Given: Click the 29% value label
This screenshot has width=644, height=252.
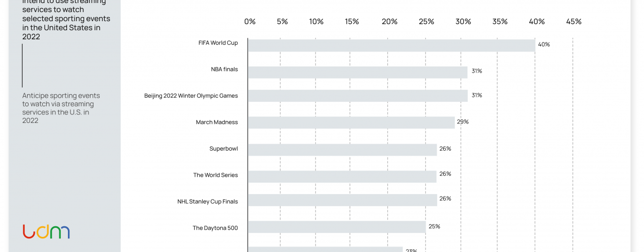Looking at the screenshot, I should [x=463, y=121].
